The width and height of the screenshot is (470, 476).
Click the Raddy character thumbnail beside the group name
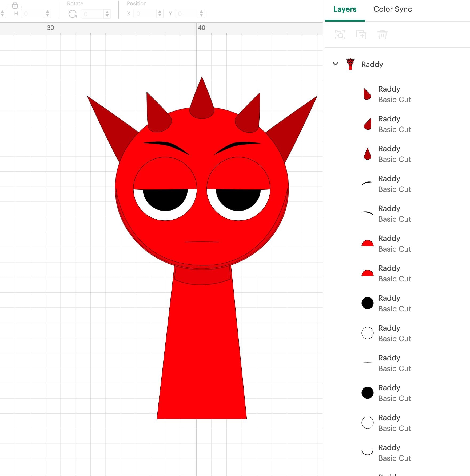pos(350,64)
